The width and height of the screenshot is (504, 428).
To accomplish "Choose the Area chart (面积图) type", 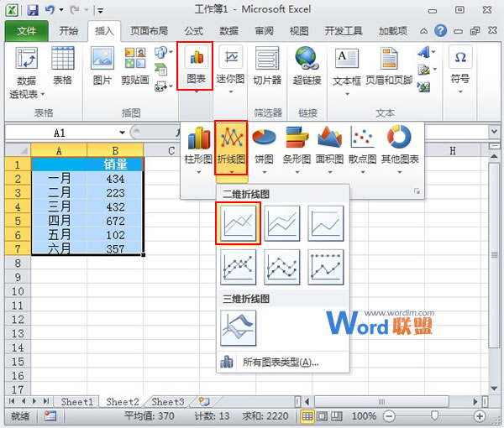I will click(329, 149).
